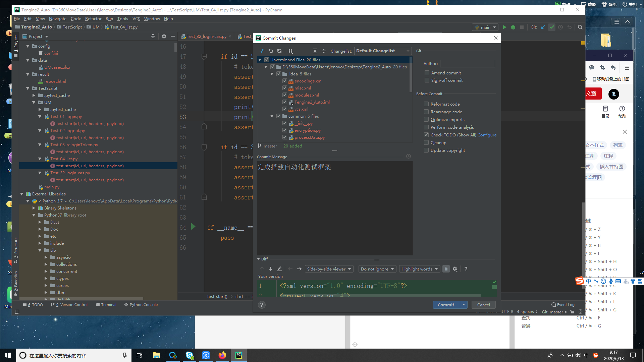Screen dimensions: 644x362
Task: Enable the Reformat code checkbox
Action: pos(426,104)
